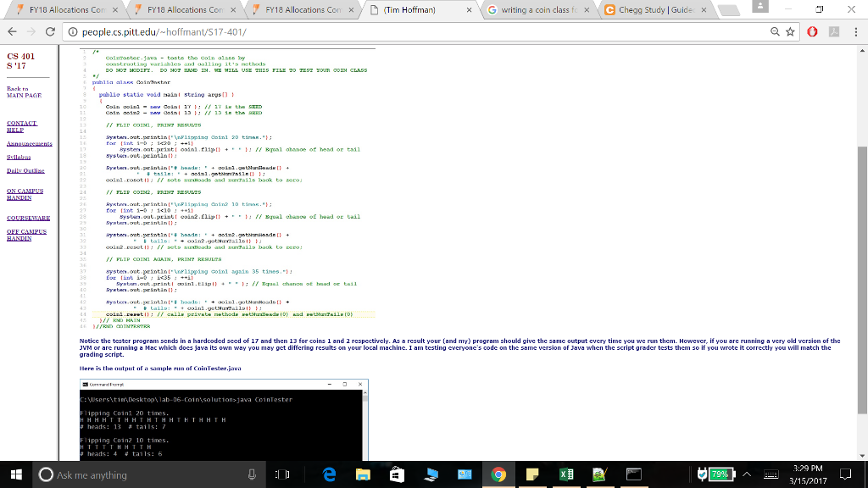Open the Command Prompt taskbar icon
Screen dimensions: 868x488
(634, 475)
